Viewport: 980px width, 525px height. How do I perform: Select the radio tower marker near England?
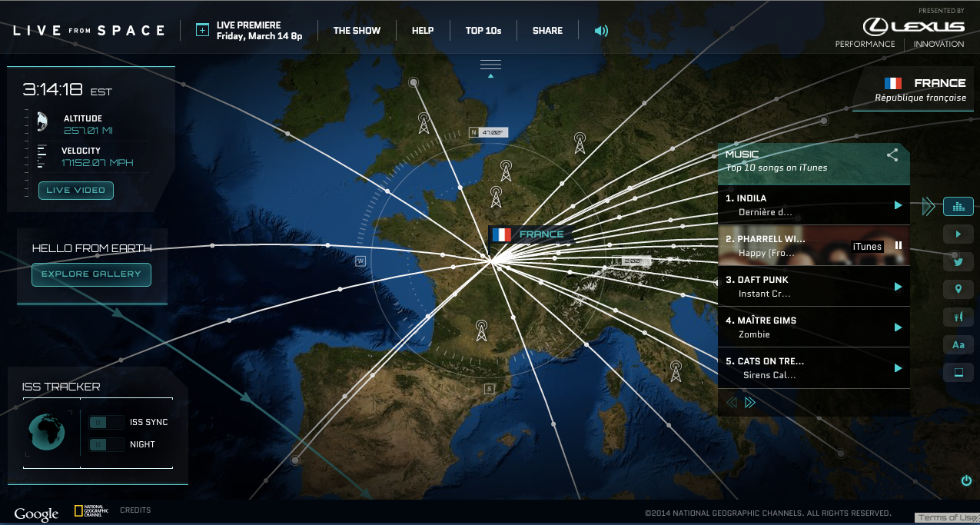(x=424, y=123)
